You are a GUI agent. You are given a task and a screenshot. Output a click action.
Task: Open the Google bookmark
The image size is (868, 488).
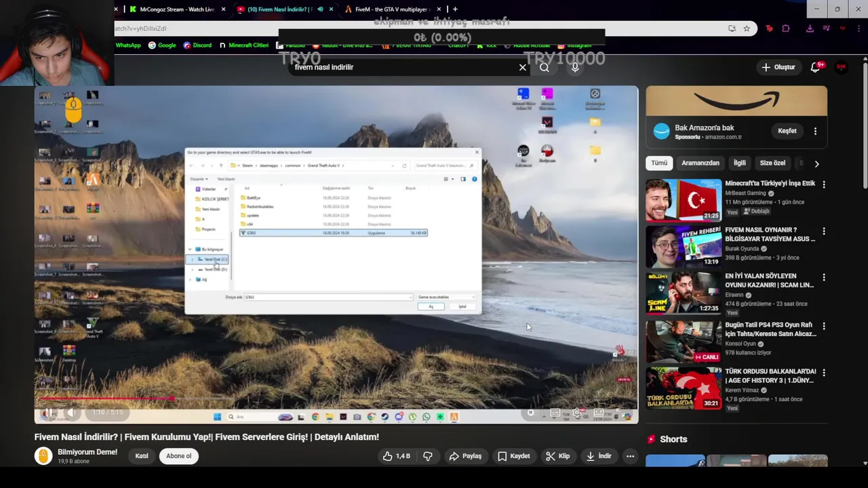[162, 45]
